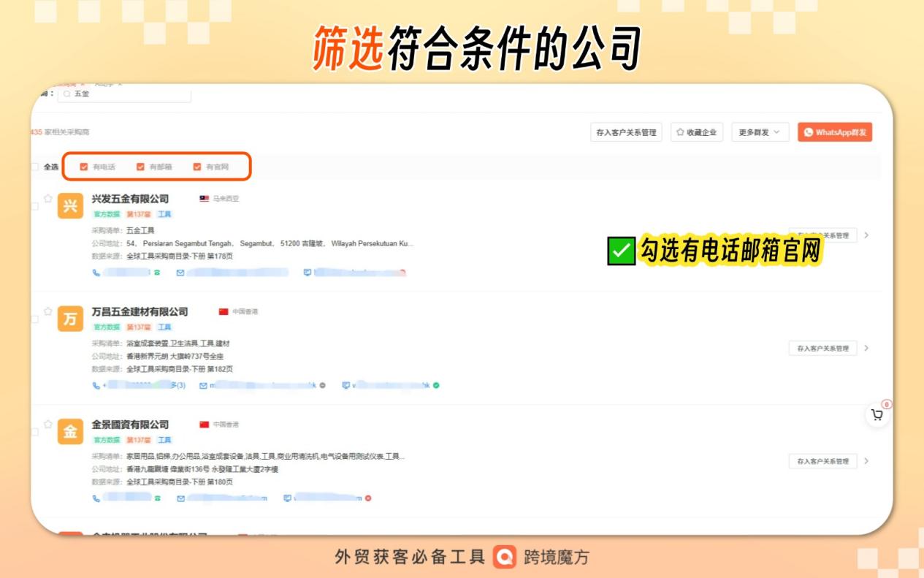The height and width of the screenshot is (578, 924).
Task: Click the email icon in 万昌五金建材 row
Action: [x=203, y=385]
